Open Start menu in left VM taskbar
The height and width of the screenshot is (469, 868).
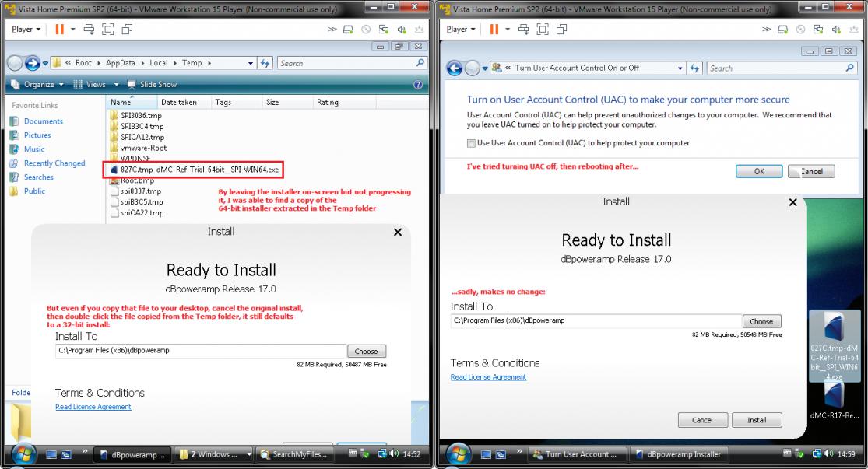click(x=23, y=454)
